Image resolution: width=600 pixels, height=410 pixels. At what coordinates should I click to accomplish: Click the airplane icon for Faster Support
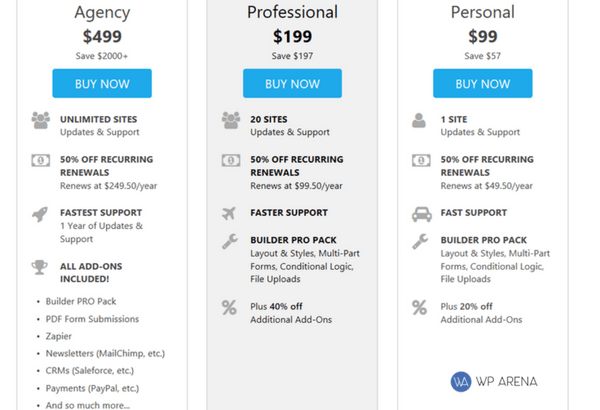[x=229, y=213]
